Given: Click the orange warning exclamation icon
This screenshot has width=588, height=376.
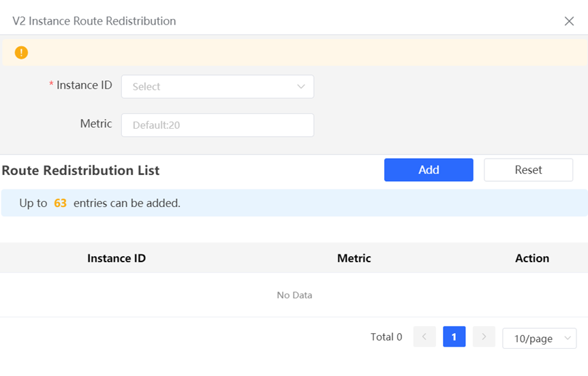Looking at the screenshot, I should point(21,52).
